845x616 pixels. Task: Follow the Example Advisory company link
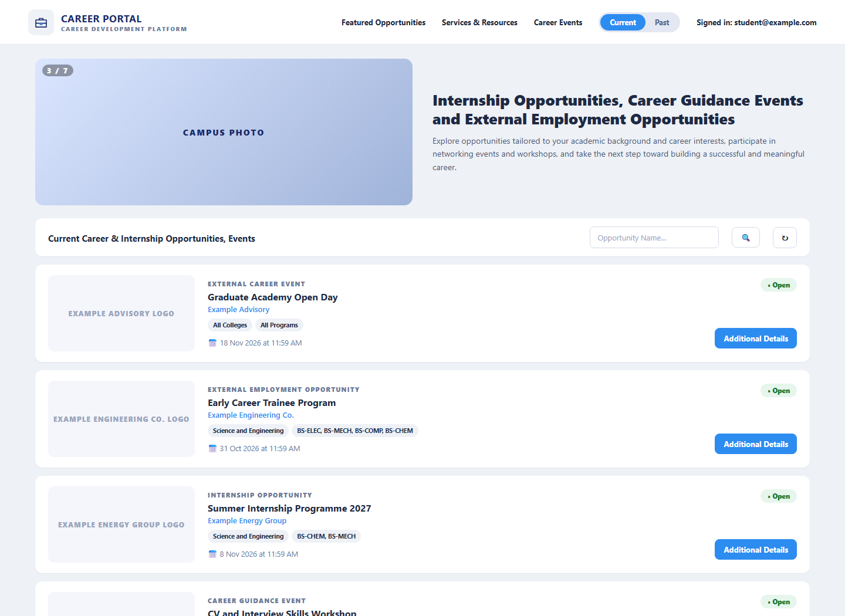click(x=238, y=310)
